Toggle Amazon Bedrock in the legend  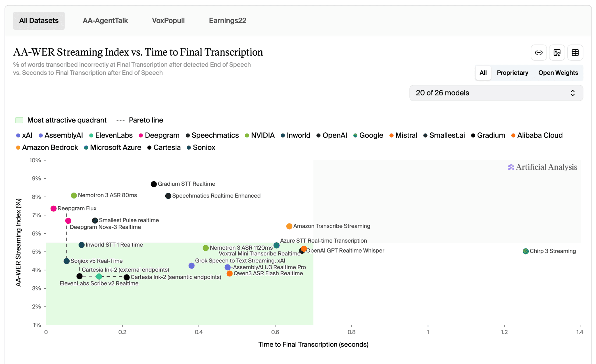tap(47, 148)
